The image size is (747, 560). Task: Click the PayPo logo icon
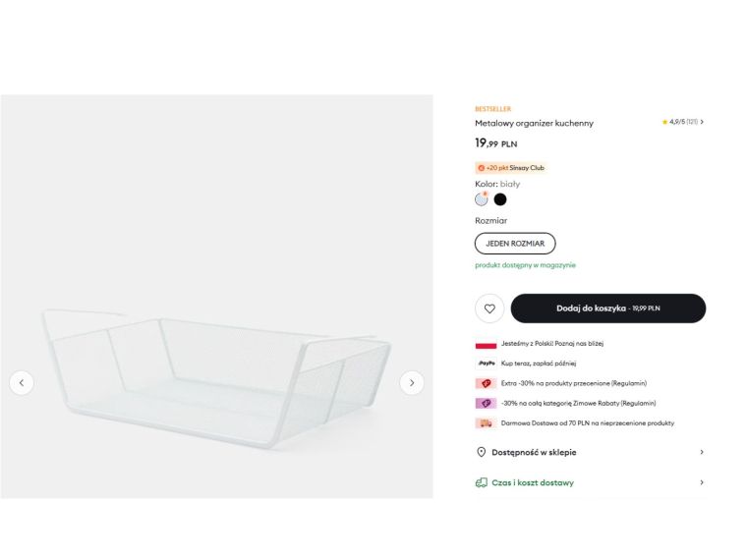[486, 364]
